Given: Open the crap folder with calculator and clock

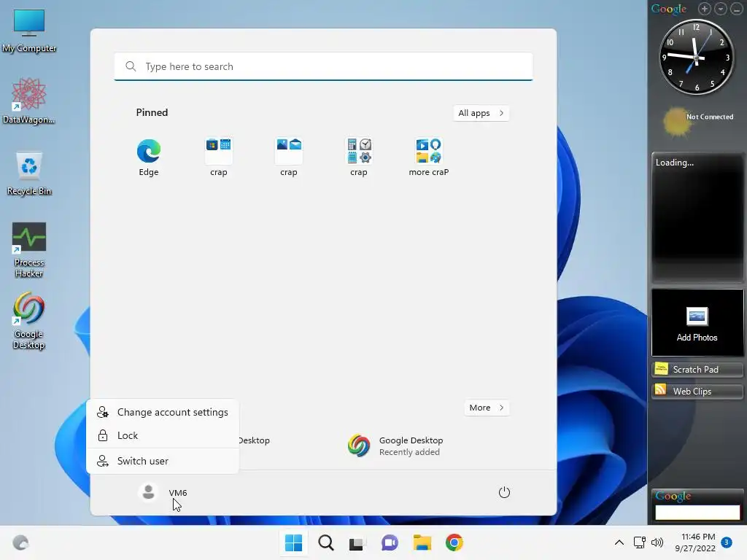Looking at the screenshot, I should 359,157.
